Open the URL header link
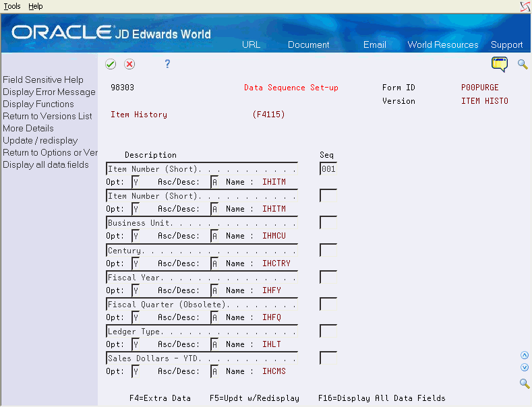Image resolution: width=532 pixels, height=407 pixels. pos(251,44)
